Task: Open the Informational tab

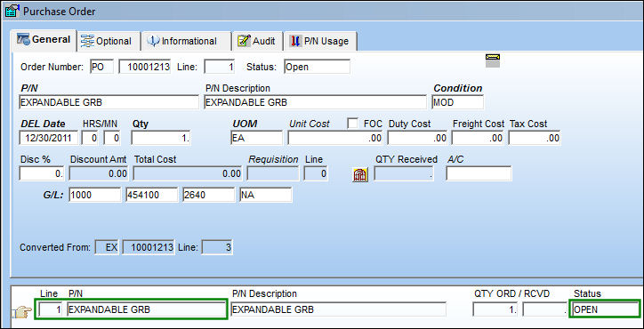Action: click(x=186, y=41)
